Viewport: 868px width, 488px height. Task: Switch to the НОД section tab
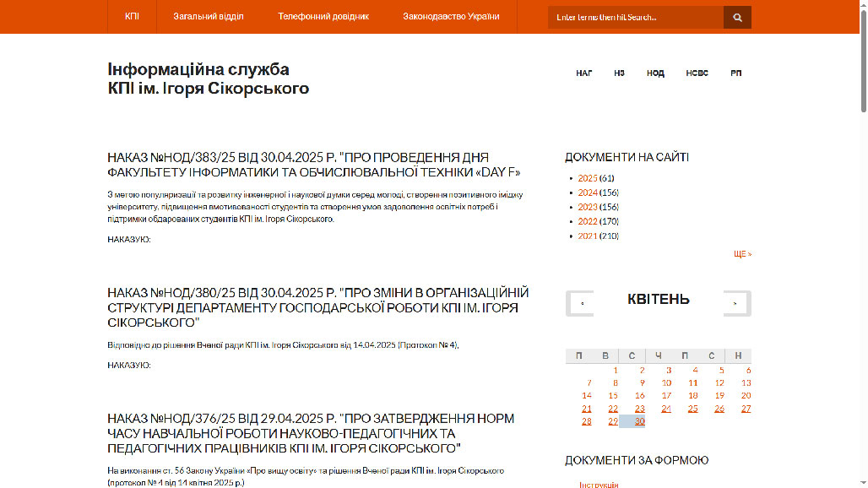tap(655, 73)
